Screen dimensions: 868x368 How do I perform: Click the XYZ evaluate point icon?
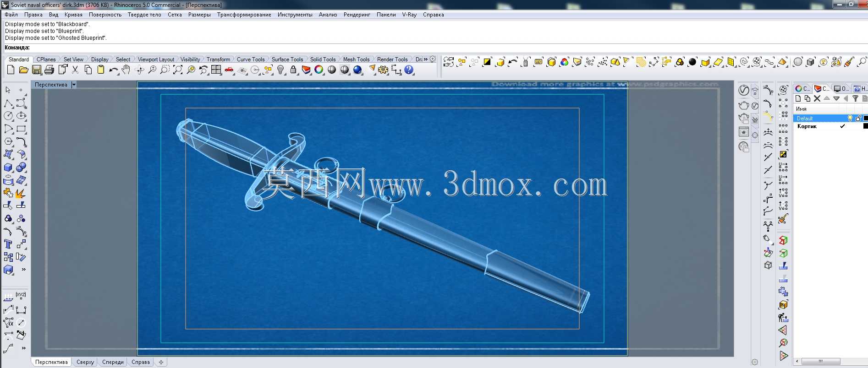21,295
